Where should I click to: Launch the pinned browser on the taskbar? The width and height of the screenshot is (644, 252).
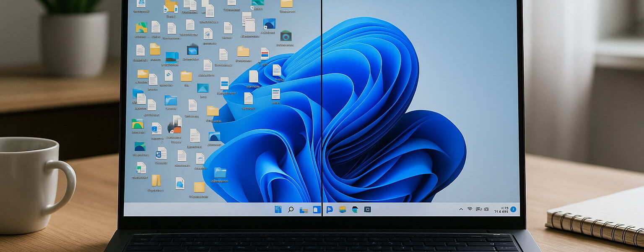(x=355, y=209)
